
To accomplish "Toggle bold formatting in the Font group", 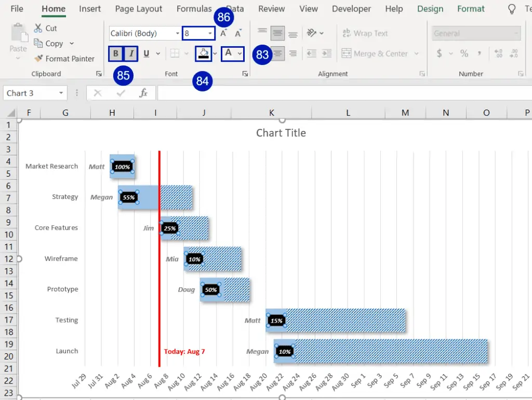I will (x=115, y=54).
